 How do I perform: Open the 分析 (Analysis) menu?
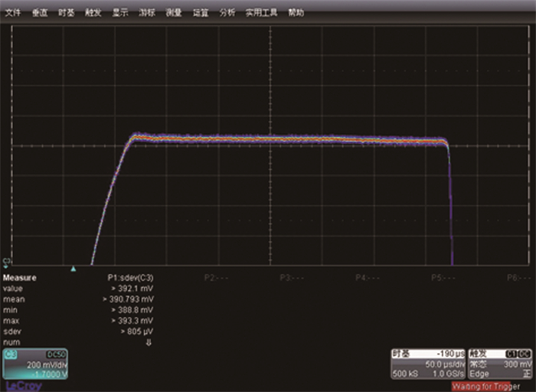pos(227,13)
